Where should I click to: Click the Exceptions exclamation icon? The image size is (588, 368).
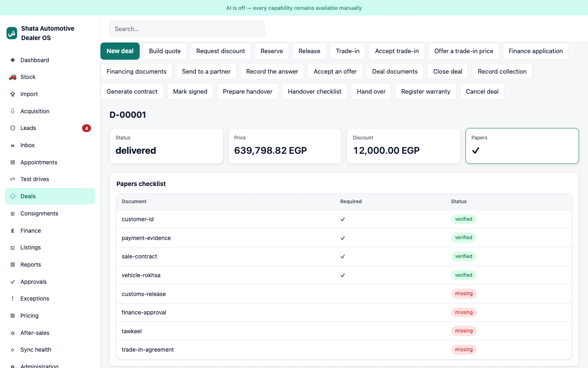[13, 298]
